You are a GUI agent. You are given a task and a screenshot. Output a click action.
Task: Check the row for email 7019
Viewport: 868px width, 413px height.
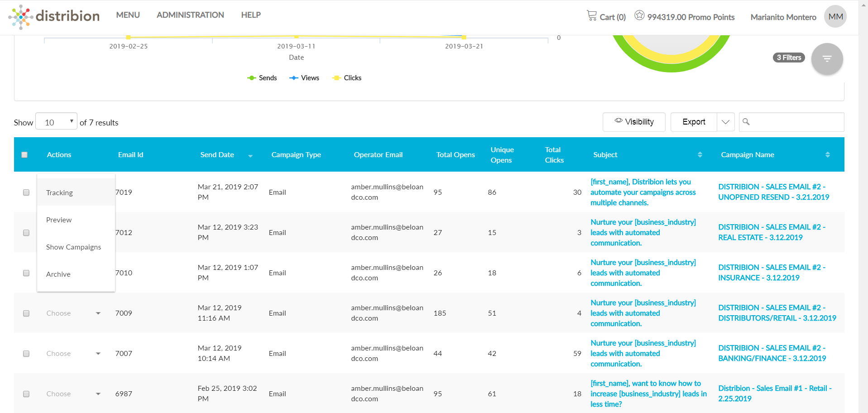pyautogui.click(x=26, y=192)
